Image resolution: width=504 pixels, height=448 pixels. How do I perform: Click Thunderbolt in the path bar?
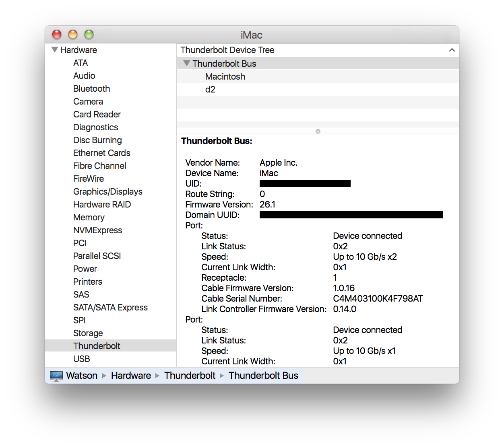(190, 376)
